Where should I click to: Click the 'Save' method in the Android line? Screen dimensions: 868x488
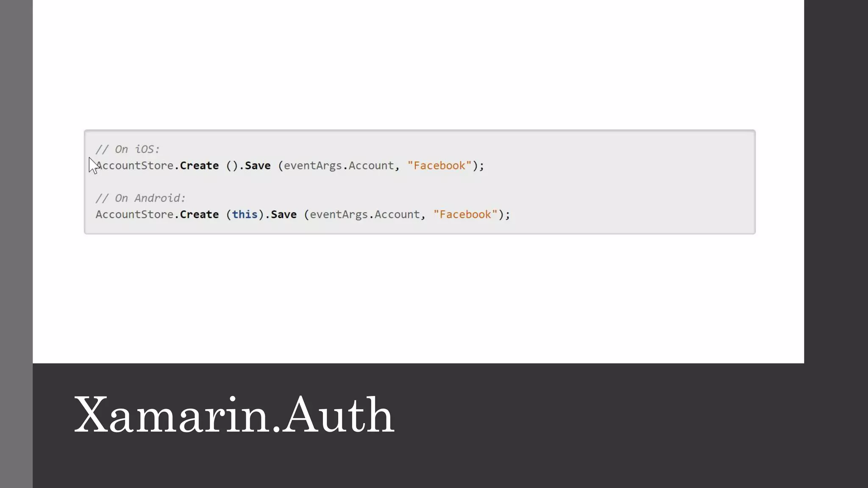coord(284,214)
